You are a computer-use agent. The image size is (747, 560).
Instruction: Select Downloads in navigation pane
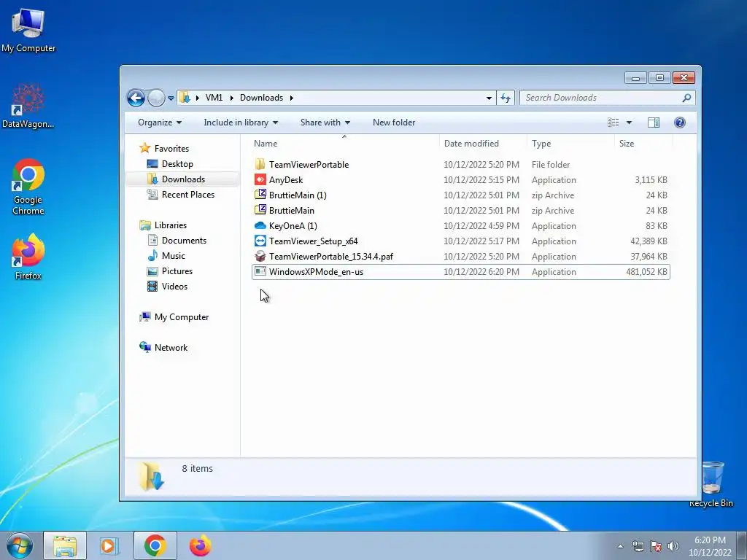click(183, 179)
